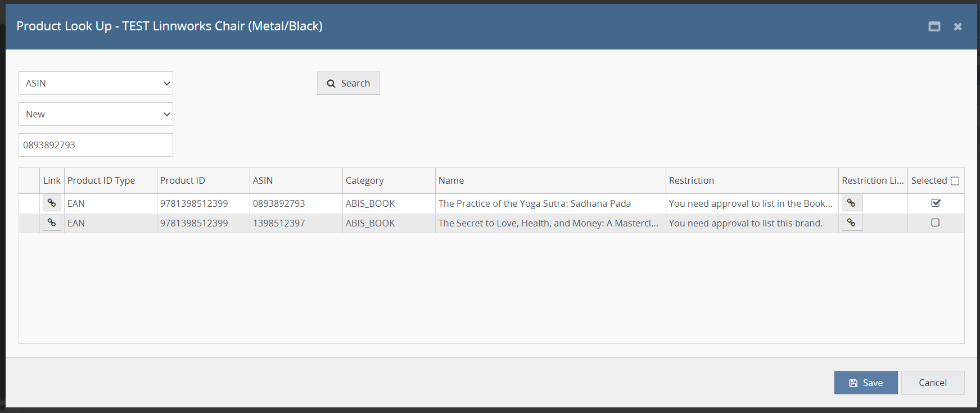Image resolution: width=980 pixels, height=413 pixels.
Task: Select 'The Practice of the Yoga Sutra' name cell
Action: tap(550, 203)
